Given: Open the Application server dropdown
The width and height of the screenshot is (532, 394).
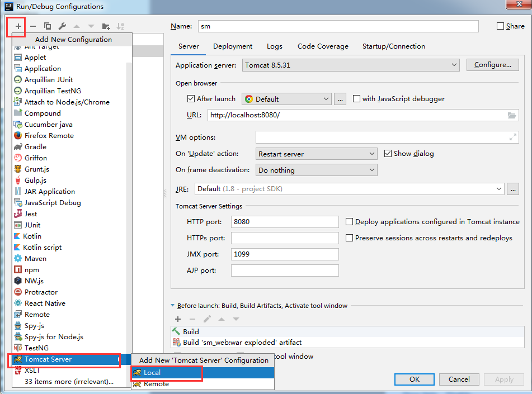Looking at the screenshot, I should coord(351,65).
